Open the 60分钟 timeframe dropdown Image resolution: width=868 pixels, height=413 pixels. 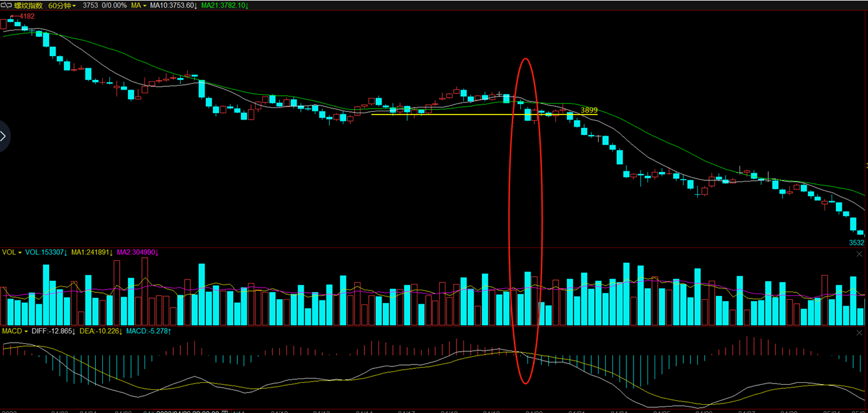62,5
